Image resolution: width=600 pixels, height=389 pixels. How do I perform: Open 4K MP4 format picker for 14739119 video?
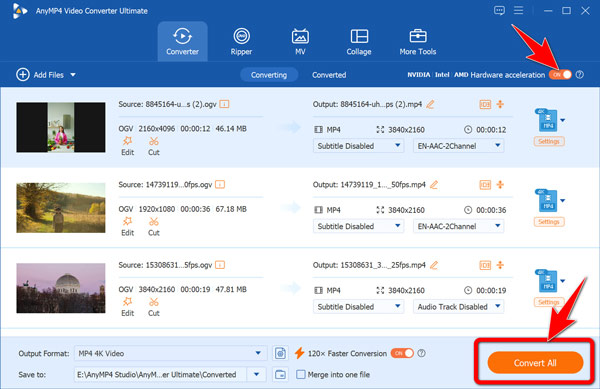(x=549, y=200)
